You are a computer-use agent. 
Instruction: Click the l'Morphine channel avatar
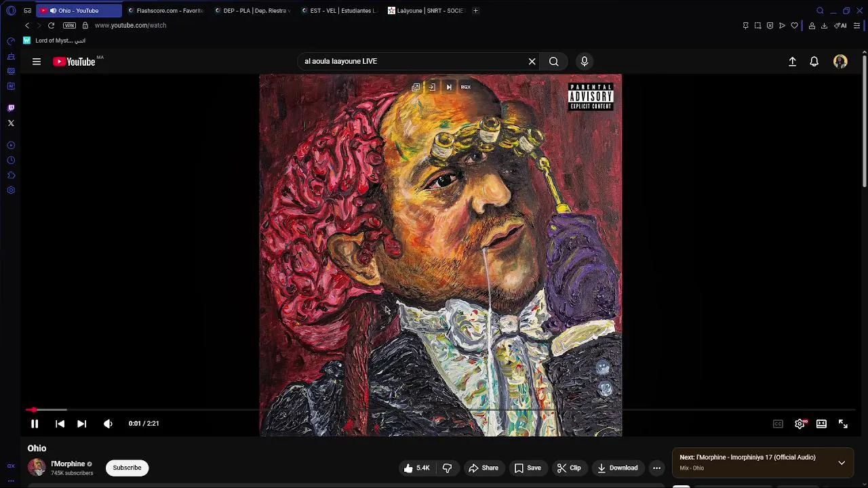tap(37, 468)
